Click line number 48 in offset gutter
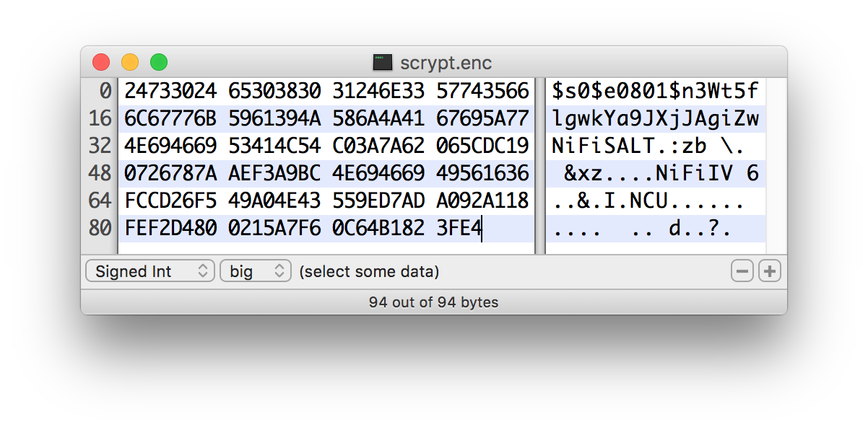This screenshot has height=430, width=868. point(100,174)
